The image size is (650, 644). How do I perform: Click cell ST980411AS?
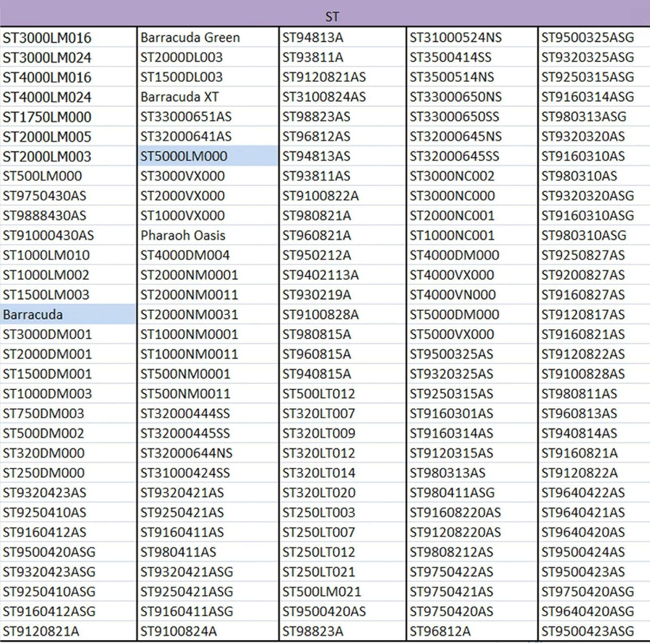pyautogui.click(x=209, y=552)
